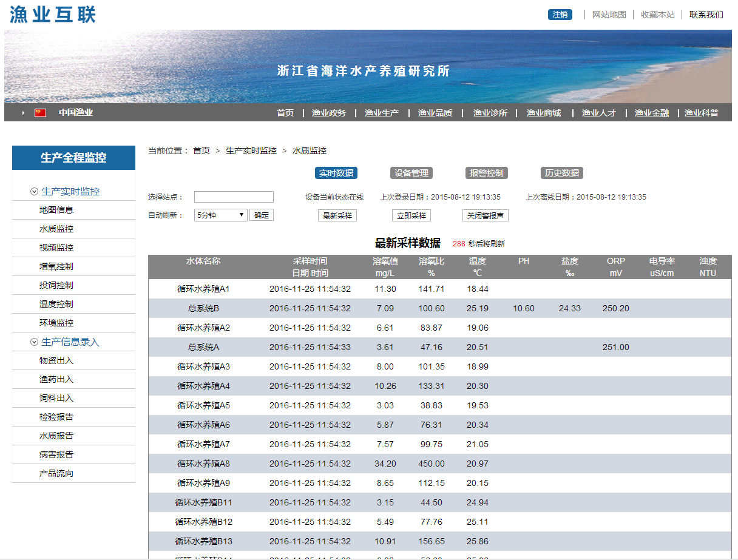Click the 立即采样 button
The width and height of the screenshot is (738, 560).
coord(411,215)
